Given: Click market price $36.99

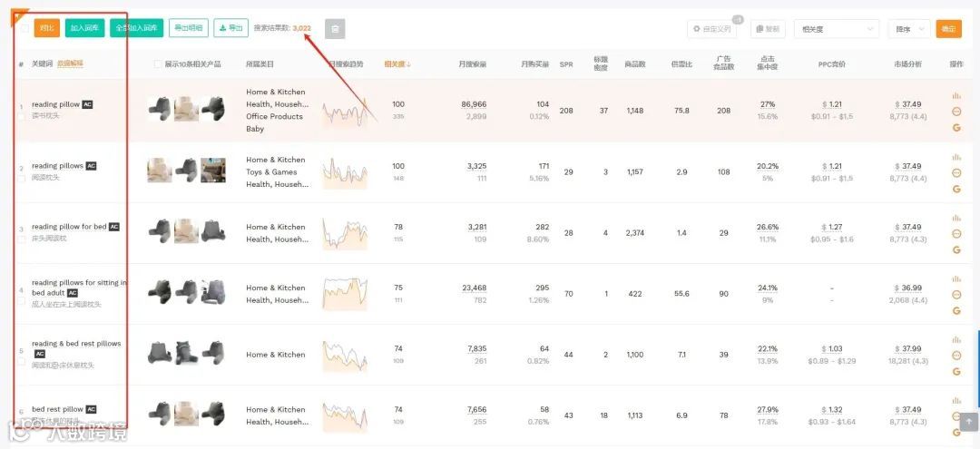Looking at the screenshot, I should 908,288.
